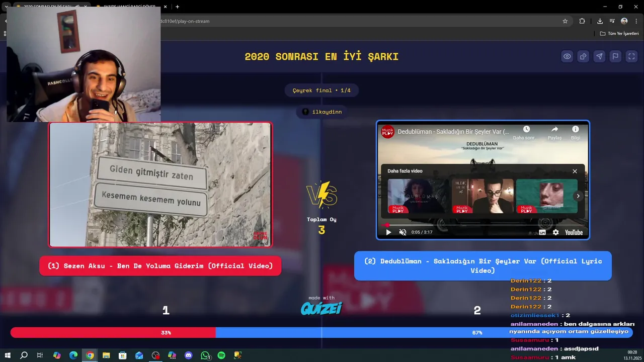The width and height of the screenshot is (644, 362).
Task: Click the Bilgi info icon
Action: tap(576, 129)
